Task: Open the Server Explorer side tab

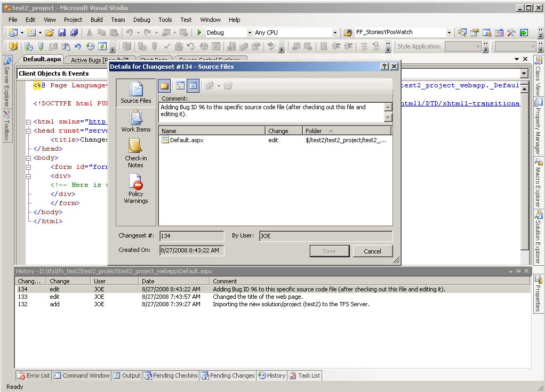Action: pyautogui.click(x=7, y=83)
